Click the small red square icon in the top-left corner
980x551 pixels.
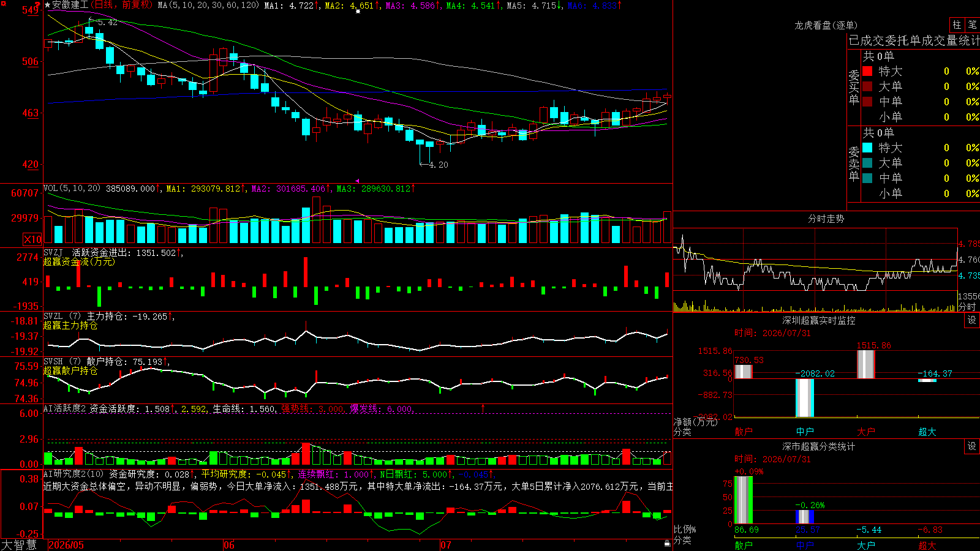3,4
